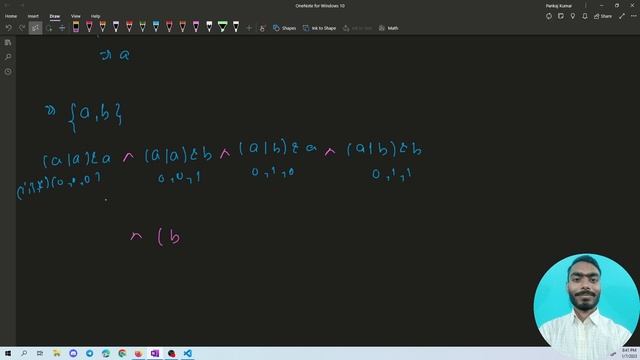Activate the Lasso Select tool

pyautogui.click(x=49, y=28)
